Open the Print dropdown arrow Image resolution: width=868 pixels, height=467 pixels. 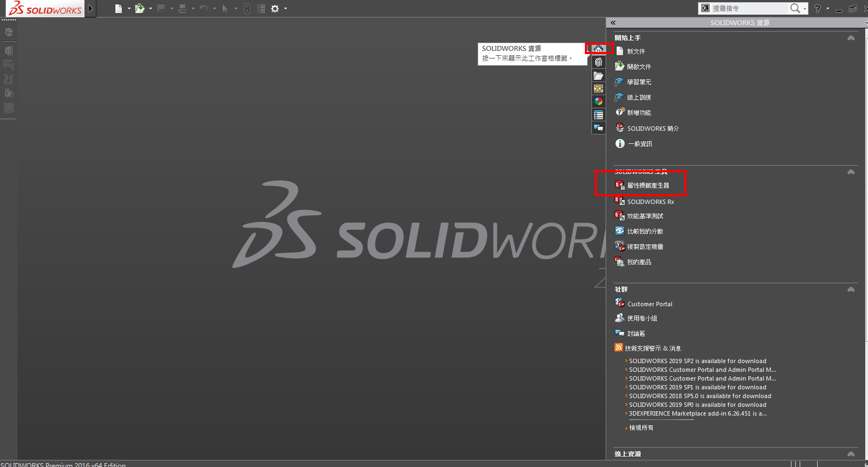click(193, 8)
